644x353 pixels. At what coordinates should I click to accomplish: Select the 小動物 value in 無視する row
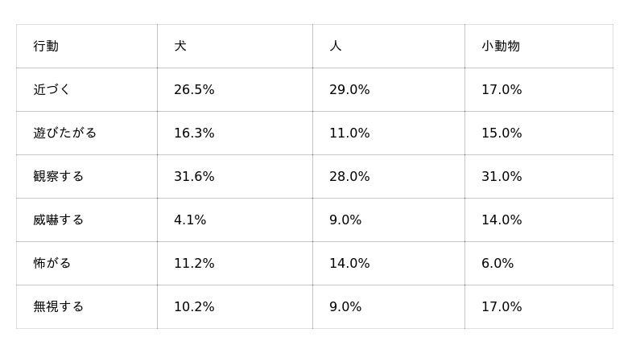502,307
